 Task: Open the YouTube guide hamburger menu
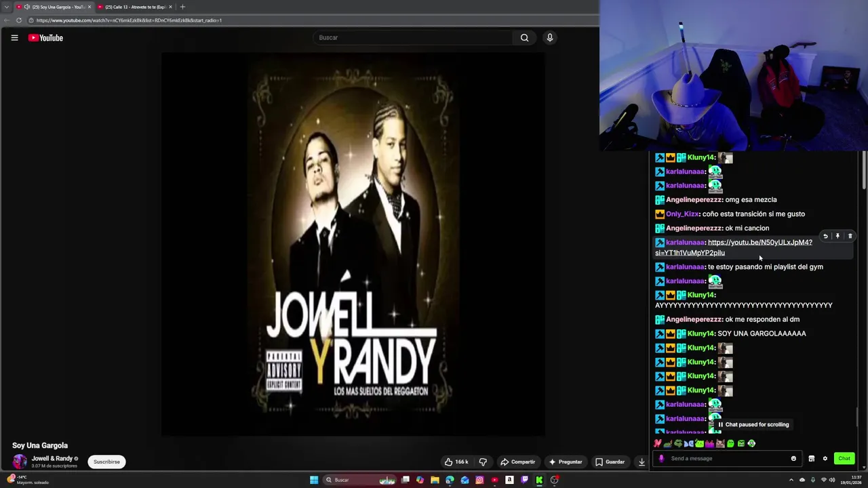pyautogui.click(x=14, y=38)
